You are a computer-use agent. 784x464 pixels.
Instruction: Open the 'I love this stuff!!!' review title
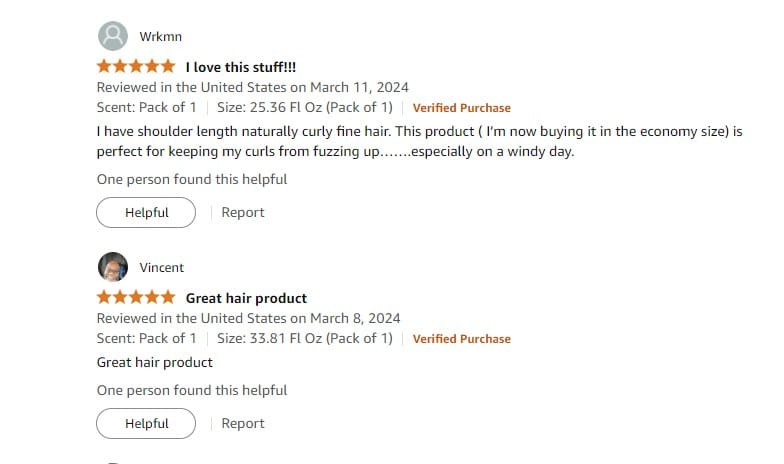[x=240, y=67]
